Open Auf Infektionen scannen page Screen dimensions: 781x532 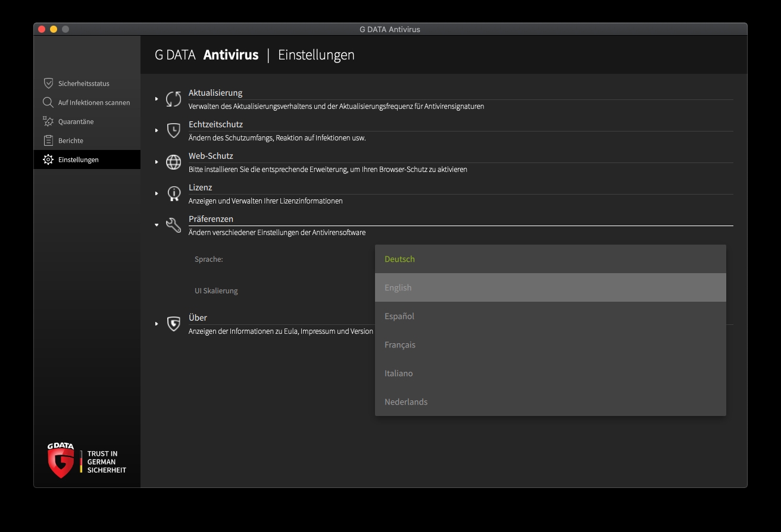(87, 102)
